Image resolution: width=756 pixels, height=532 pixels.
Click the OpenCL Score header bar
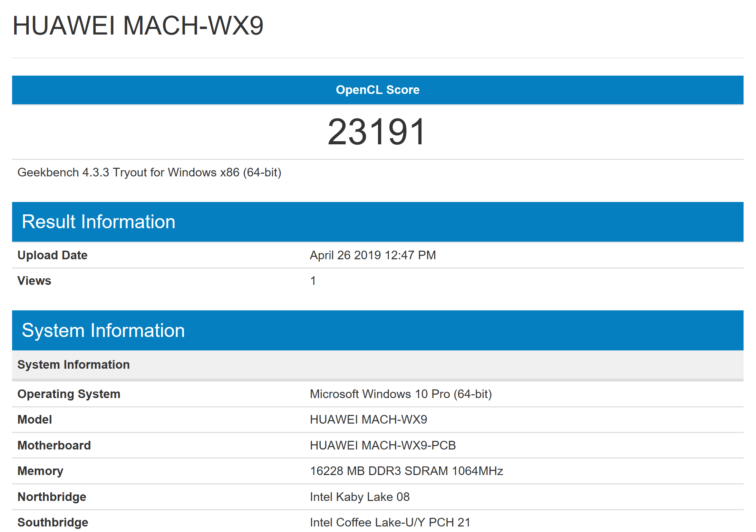coord(378,90)
